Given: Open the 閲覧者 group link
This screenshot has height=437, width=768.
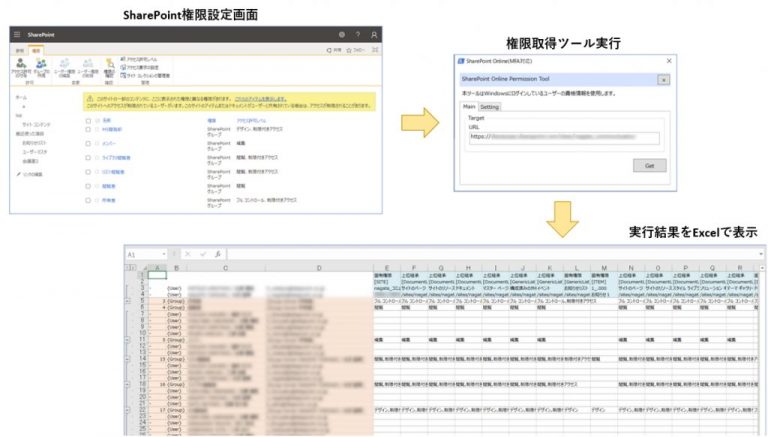Looking at the screenshot, I should tap(109, 186).
